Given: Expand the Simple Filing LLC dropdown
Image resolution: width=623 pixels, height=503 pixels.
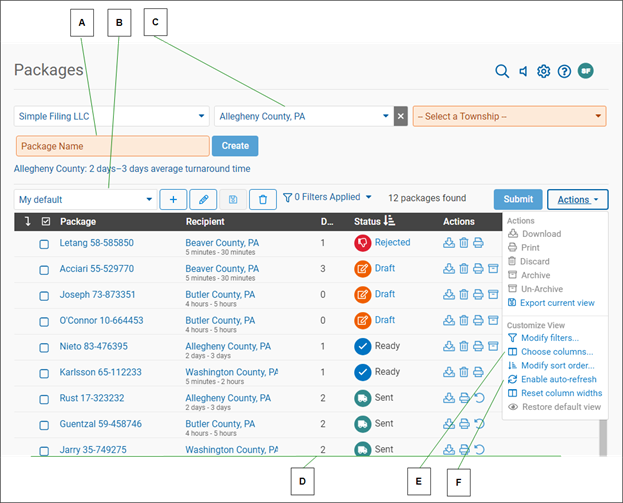Looking at the screenshot, I should (x=110, y=117).
